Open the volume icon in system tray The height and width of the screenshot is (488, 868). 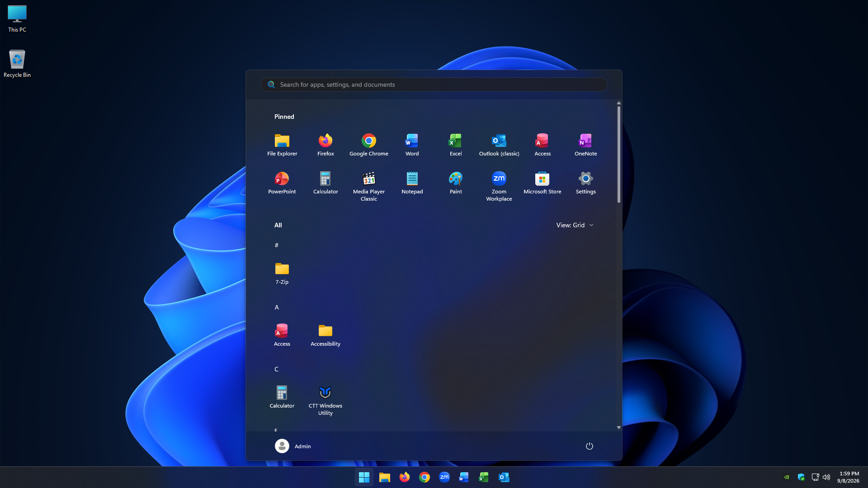[826, 477]
